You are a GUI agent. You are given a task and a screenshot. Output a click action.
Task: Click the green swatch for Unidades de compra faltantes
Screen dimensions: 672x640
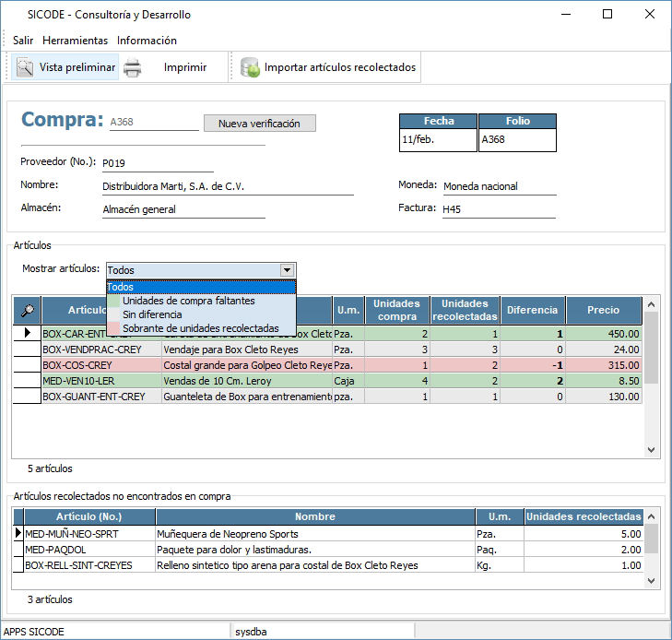point(114,301)
